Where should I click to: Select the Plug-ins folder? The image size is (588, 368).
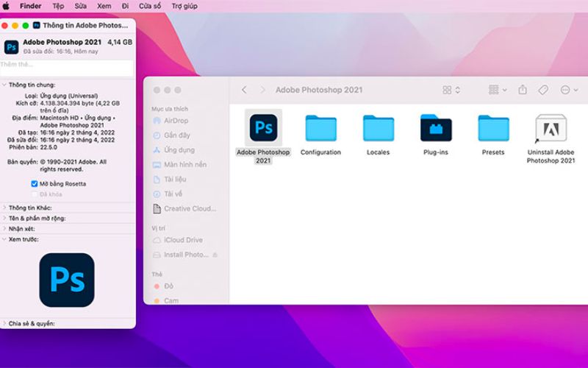(x=436, y=127)
